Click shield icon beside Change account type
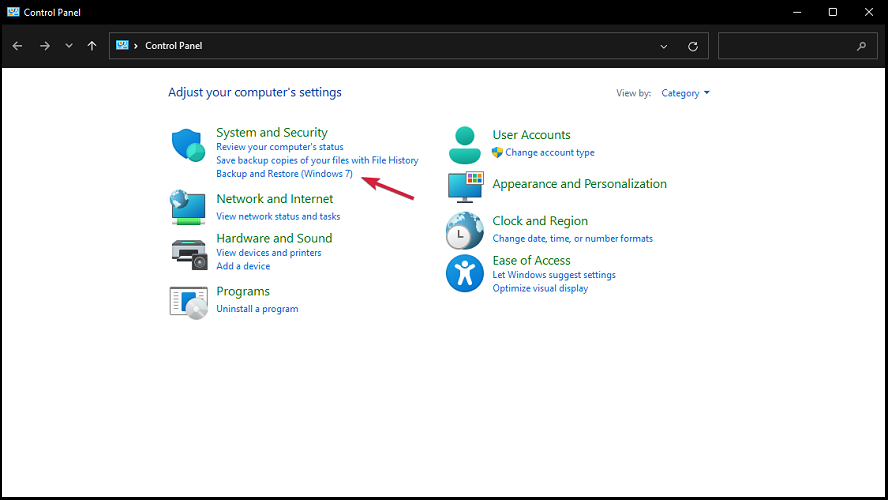Screen dimensions: 888x500 coord(497,152)
